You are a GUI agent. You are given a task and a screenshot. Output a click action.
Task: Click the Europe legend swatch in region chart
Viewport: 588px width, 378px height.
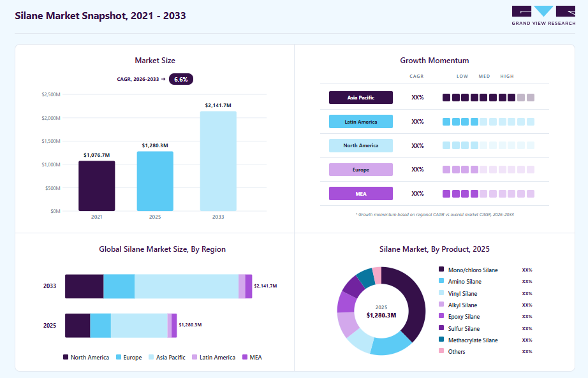click(119, 357)
